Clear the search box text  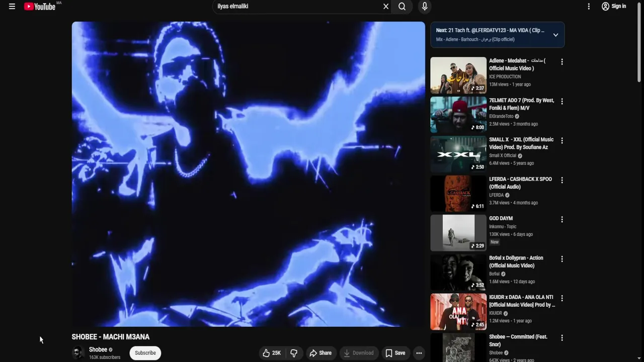[x=386, y=7]
